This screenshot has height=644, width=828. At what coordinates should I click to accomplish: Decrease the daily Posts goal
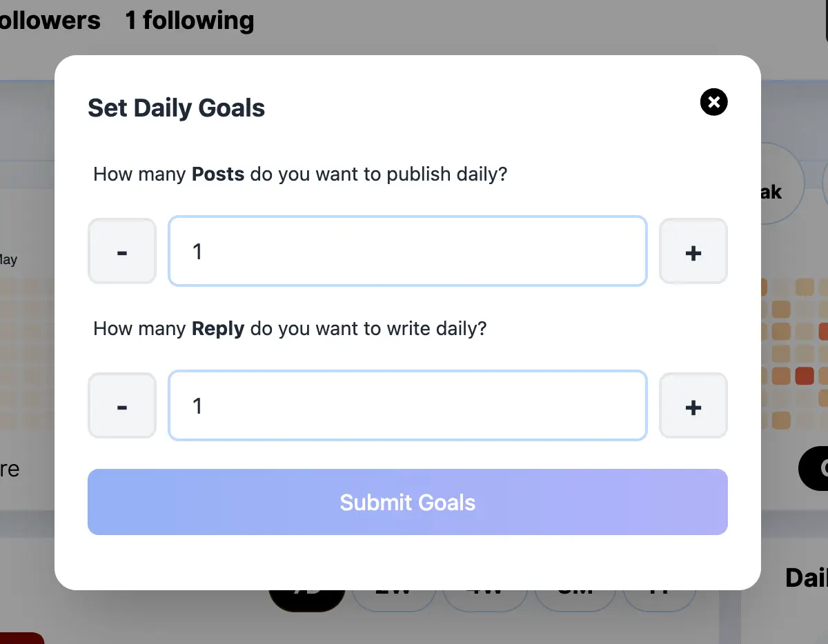122,252
